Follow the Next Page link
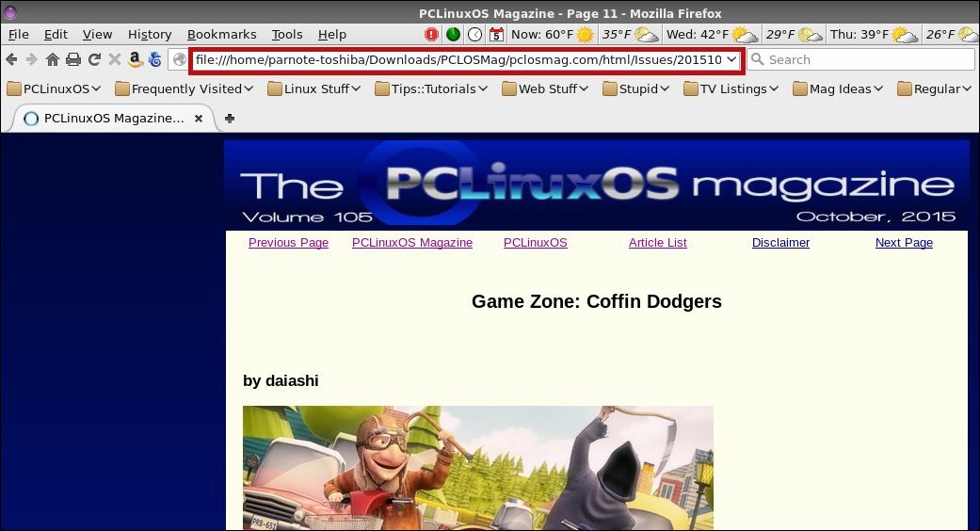Image resolution: width=980 pixels, height=531 pixels. tap(904, 242)
